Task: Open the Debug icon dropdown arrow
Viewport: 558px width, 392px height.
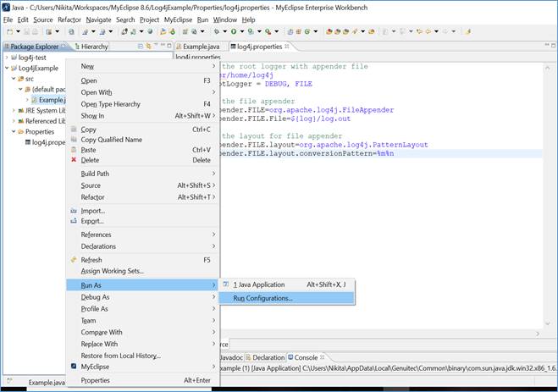Action: point(225,31)
